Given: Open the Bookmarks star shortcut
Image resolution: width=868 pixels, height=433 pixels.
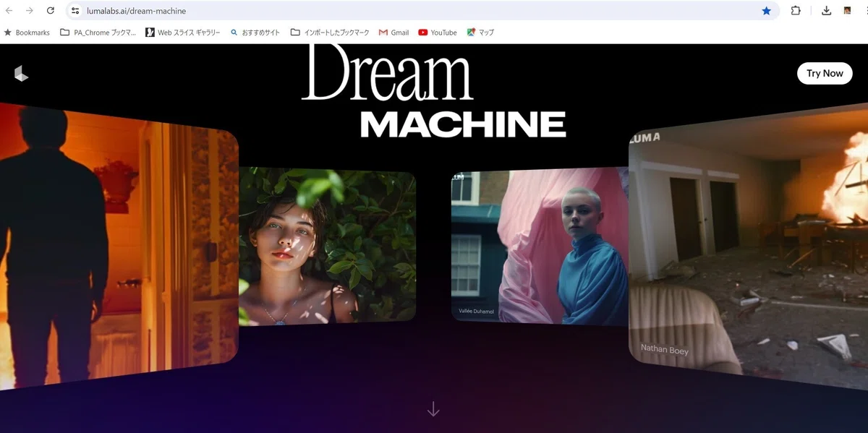Looking at the screenshot, I should (x=27, y=33).
